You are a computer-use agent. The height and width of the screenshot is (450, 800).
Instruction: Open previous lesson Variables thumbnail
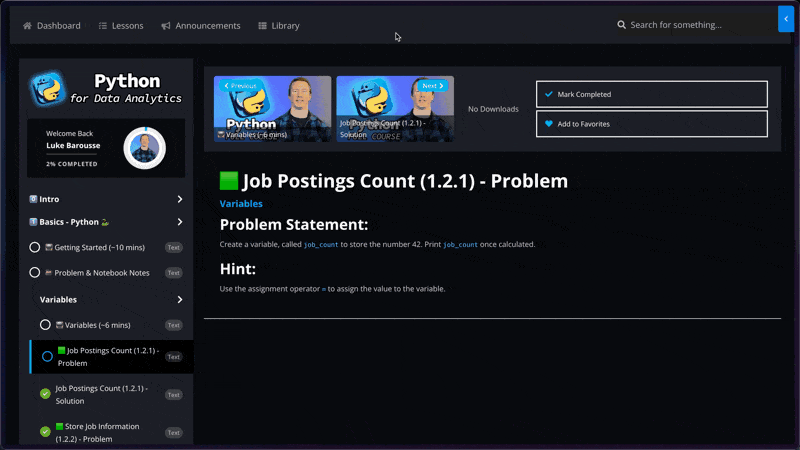click(272, 109)
